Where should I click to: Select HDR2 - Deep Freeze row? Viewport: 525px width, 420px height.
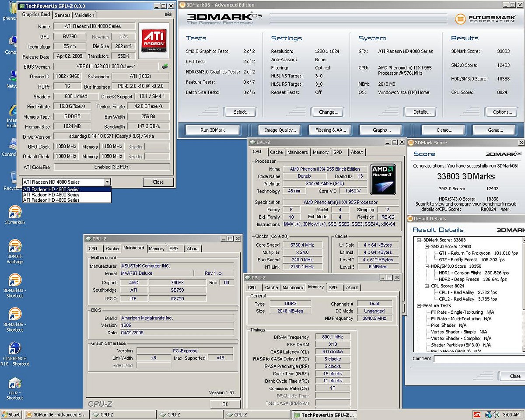[x=473, y=280]
